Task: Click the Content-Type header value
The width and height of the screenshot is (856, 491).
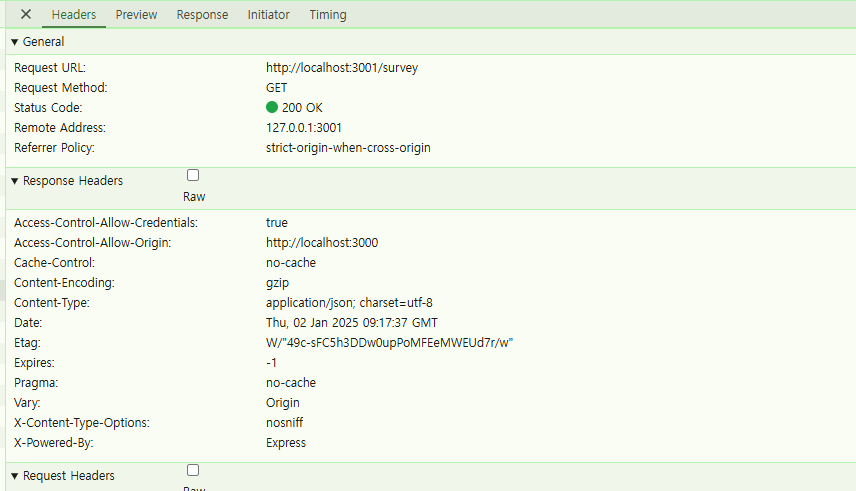Action: [x=349, y=303]
